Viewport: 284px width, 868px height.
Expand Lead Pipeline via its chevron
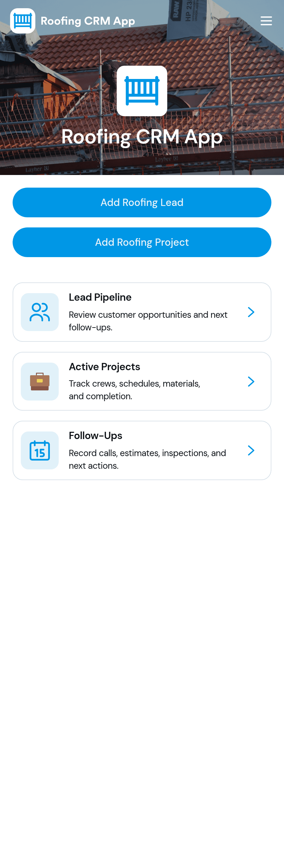tap(251, 312)
